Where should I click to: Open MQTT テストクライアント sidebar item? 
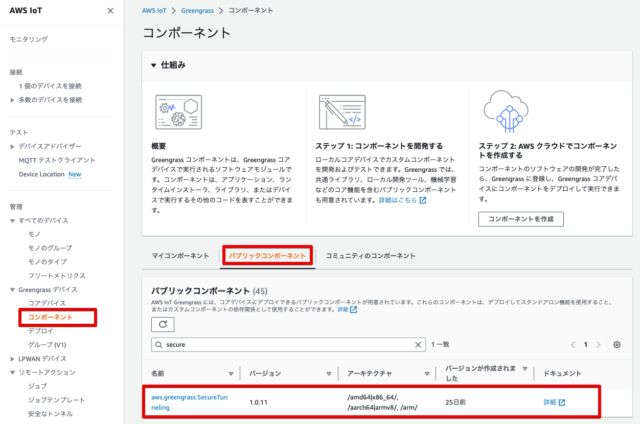(x=57, y=160)
